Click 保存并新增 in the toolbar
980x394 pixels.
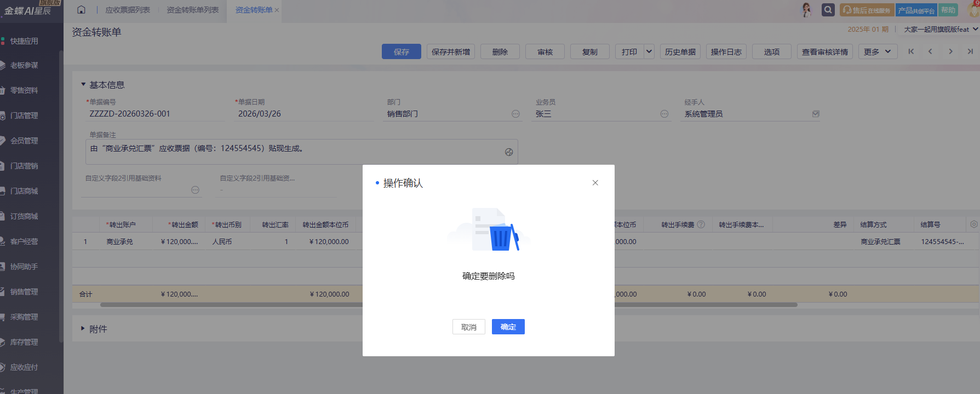click(x=451, y=51)
